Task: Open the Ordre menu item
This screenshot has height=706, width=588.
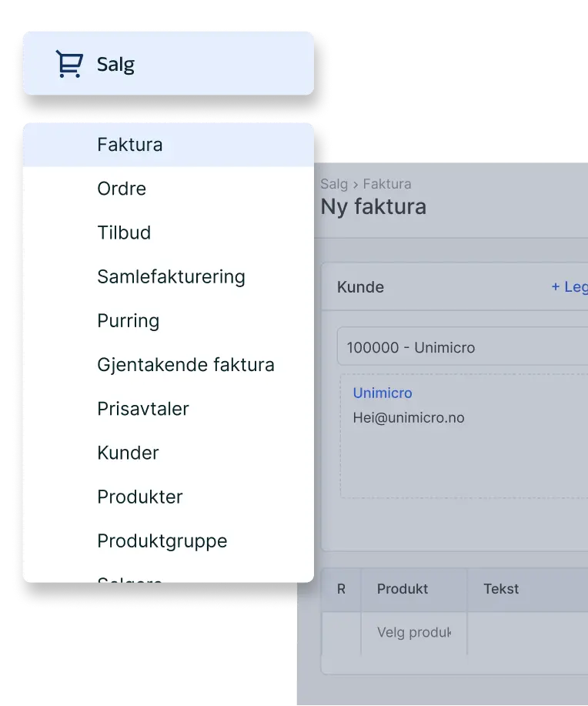Action: pyautogui.click(x=122, y=189)
